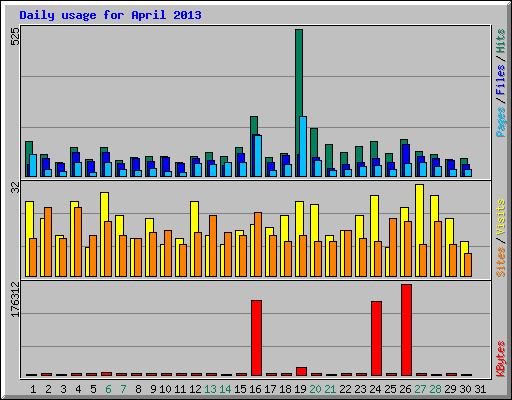Click day label 13 on the x-axis
The width and height of the screenshot is (512, 400).
click(x=210, y=389)
